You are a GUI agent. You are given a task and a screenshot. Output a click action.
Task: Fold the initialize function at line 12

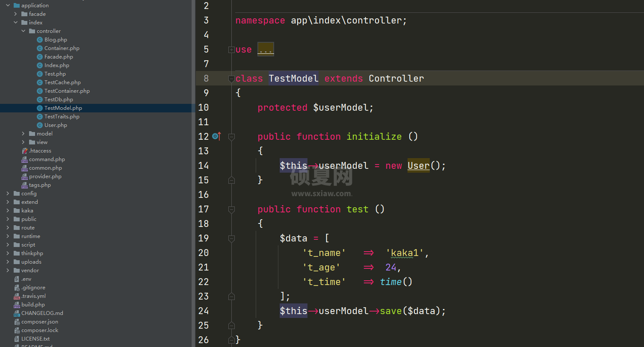[231, 137]
